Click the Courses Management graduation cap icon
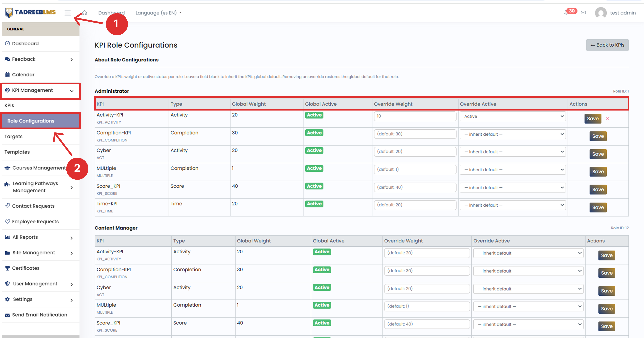Viewport: 644px width, 338px height. 7,168
